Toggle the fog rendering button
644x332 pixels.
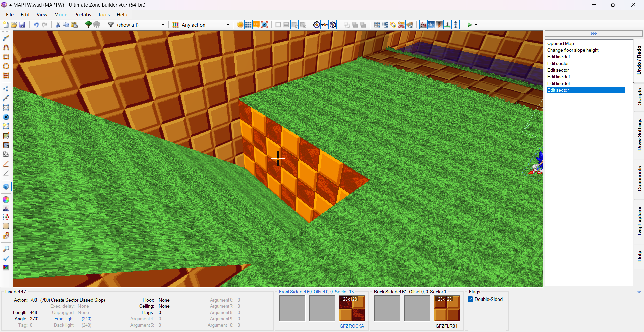pyautogui.click(x=423, y=25)
